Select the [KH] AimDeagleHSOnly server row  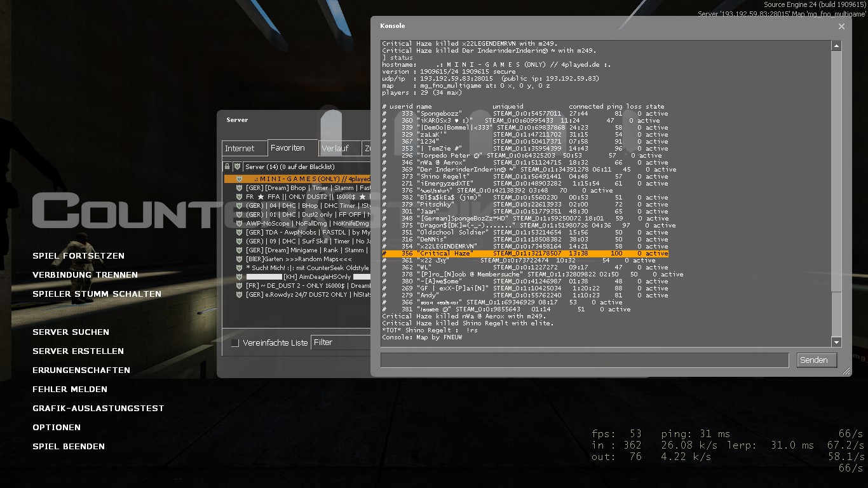pos(297,277)
